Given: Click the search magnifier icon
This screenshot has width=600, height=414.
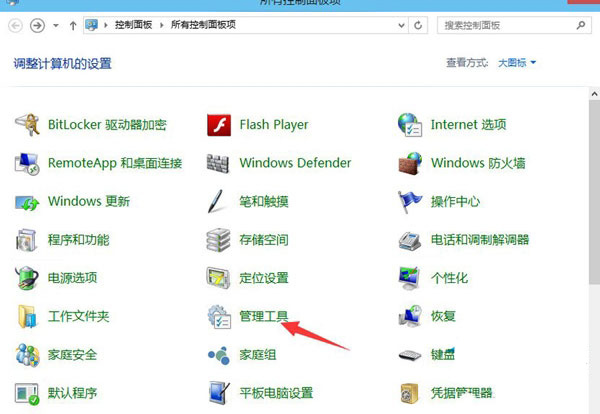Looking at the screenshot, I should point(580,26).
